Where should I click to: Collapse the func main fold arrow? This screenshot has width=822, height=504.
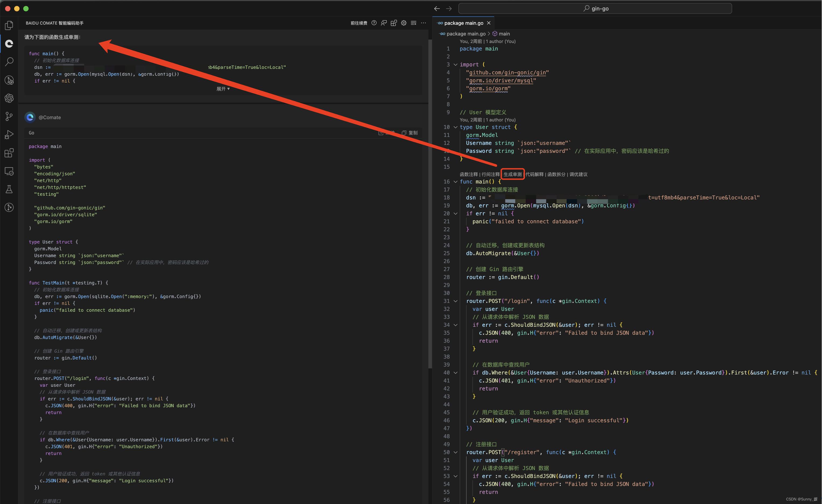click(455, 182)
